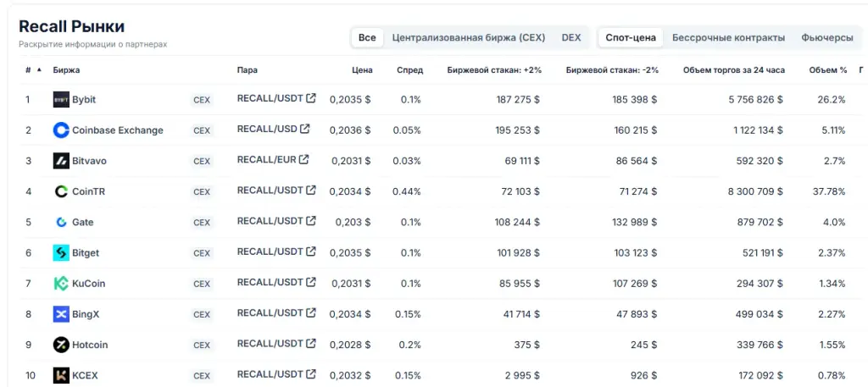Switch to Централизованная биржа (CEX) tab
The width and height of the screenshot is (868, 387).
(468, 37)
